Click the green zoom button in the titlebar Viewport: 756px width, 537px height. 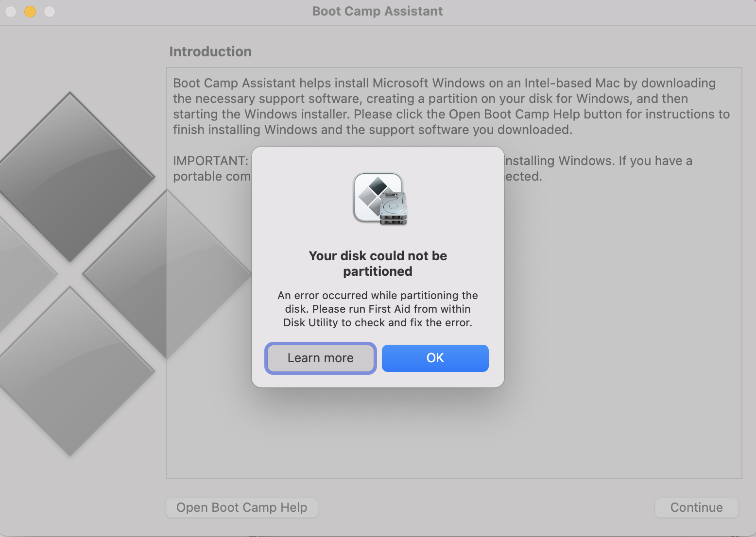pos(49,11)
